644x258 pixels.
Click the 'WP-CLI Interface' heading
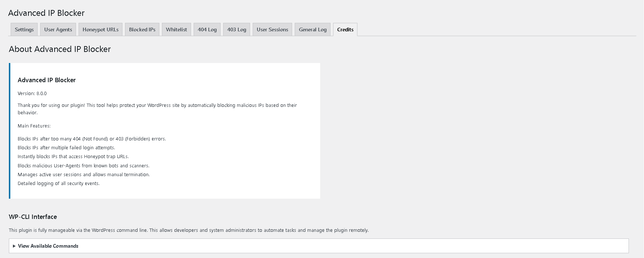tap(33, 217)
